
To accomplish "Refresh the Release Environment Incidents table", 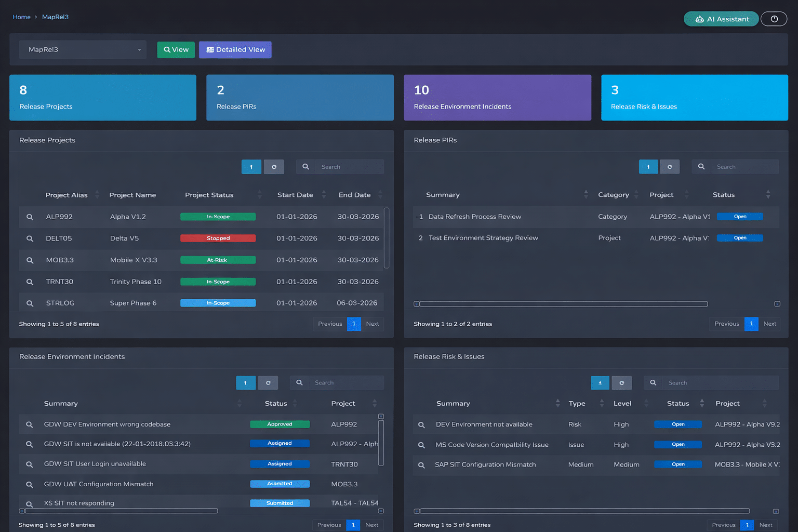I will tap(268, 383).
